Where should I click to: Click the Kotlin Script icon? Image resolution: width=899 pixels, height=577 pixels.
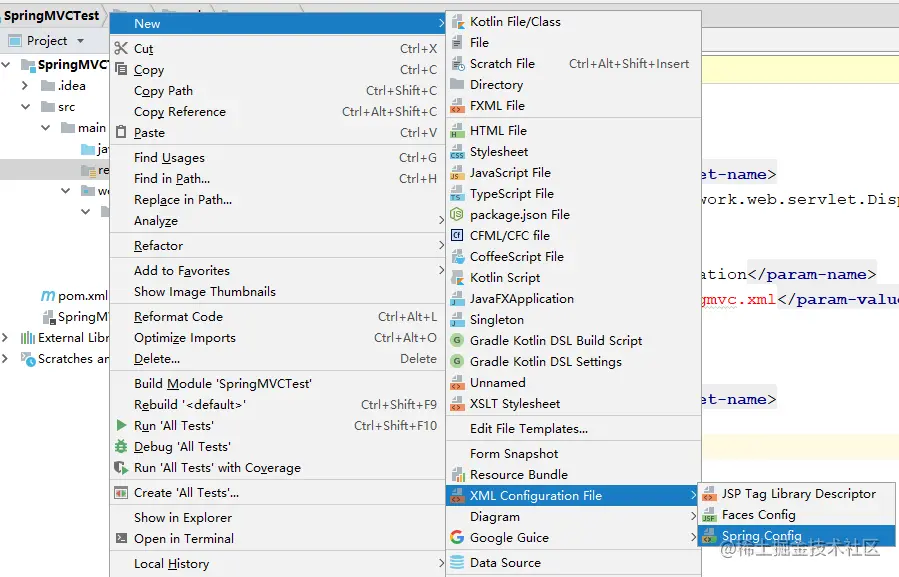pos(457,278)
